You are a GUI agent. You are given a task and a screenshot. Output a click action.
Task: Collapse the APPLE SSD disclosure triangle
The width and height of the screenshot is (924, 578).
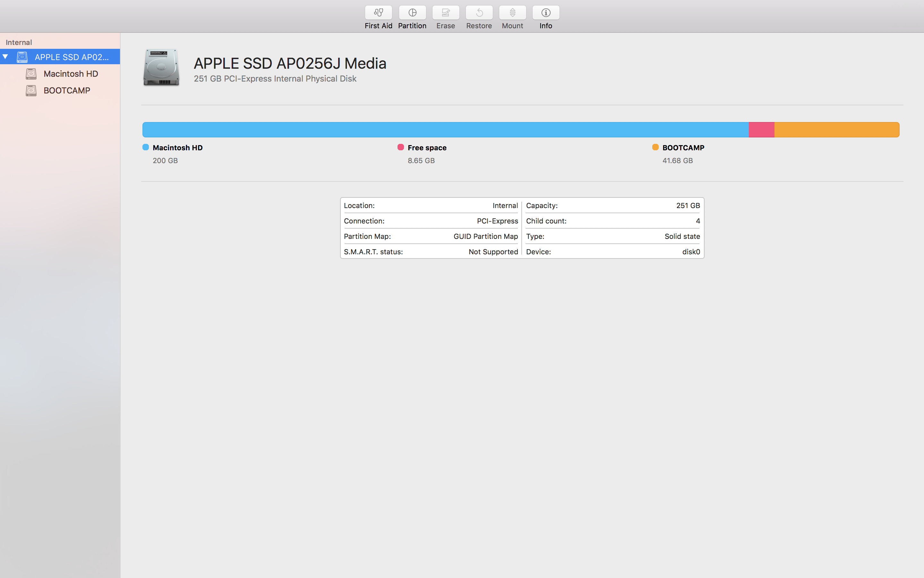(x=5, y=57)
